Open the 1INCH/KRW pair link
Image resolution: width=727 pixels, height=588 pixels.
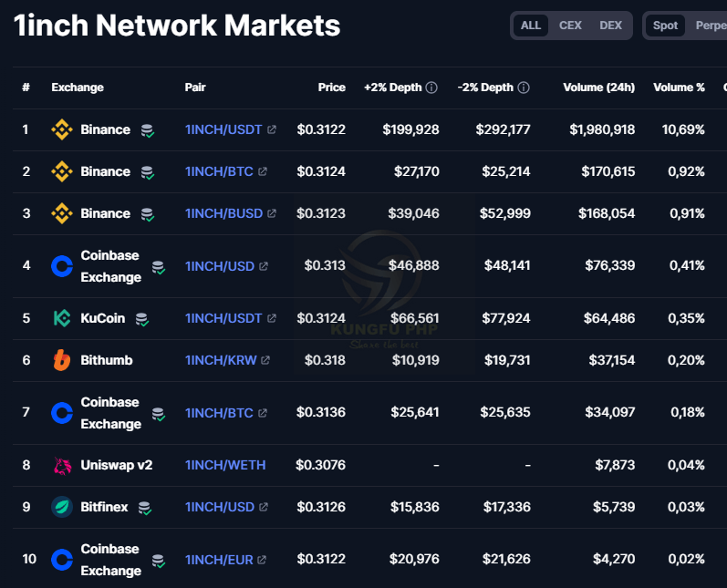click(221, 360)
